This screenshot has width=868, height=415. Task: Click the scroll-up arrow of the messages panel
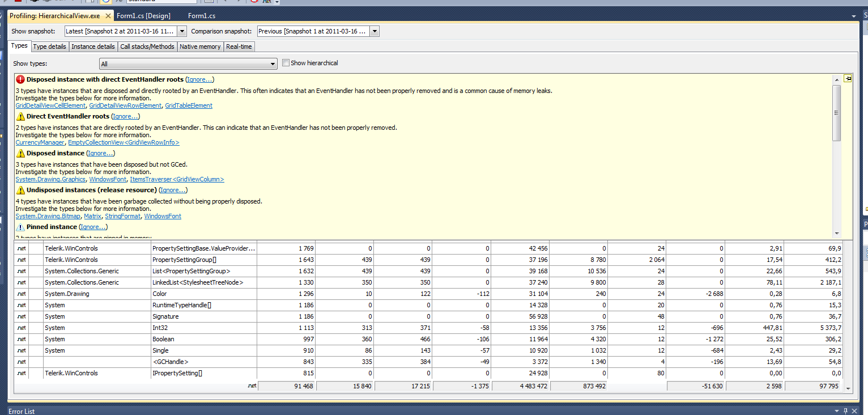[x=837, y=79]
